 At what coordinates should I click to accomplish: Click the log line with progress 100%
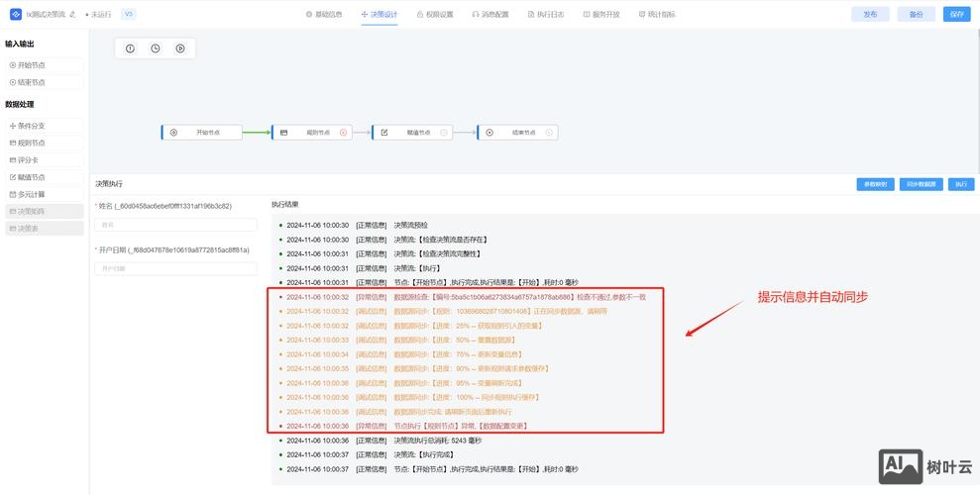click(409, 397)
